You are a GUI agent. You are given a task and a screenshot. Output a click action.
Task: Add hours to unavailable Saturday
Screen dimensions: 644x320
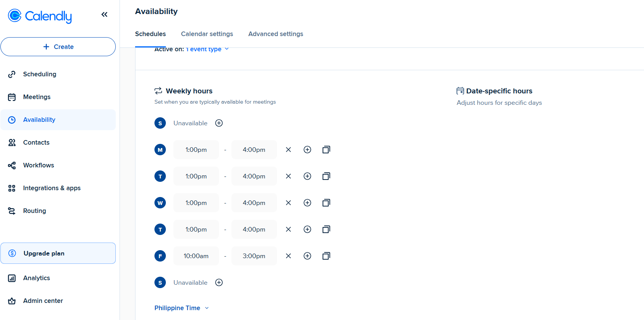[x=219, y=282]
